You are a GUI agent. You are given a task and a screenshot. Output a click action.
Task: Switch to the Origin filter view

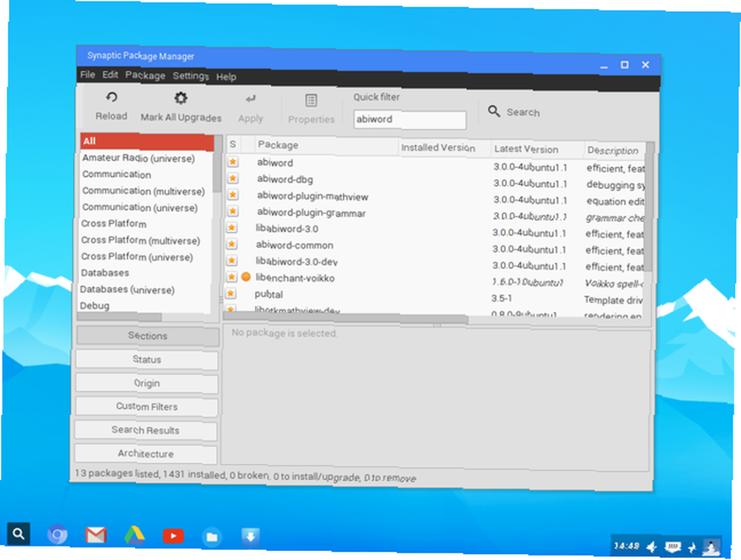147,383
